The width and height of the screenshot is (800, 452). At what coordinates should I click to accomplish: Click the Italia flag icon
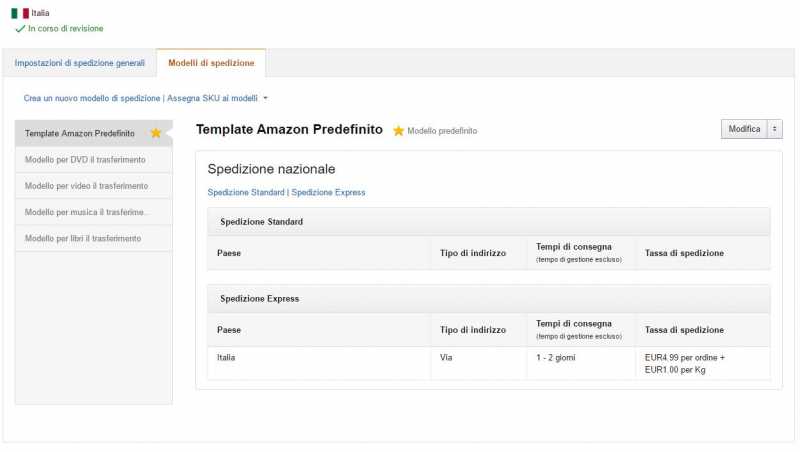[x=20, y=14]
